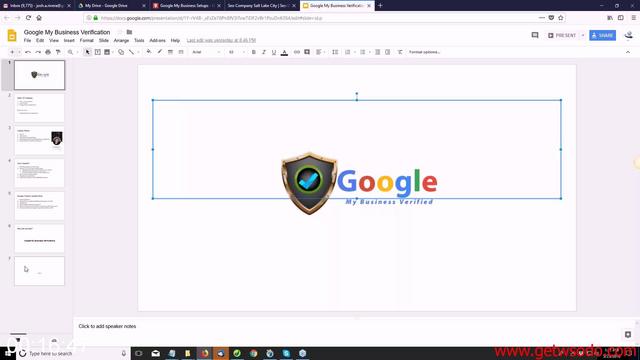Click the Redo arrow in toolbar
The height and width of the screenshot is (360, 640).
[x=38, y=52]
